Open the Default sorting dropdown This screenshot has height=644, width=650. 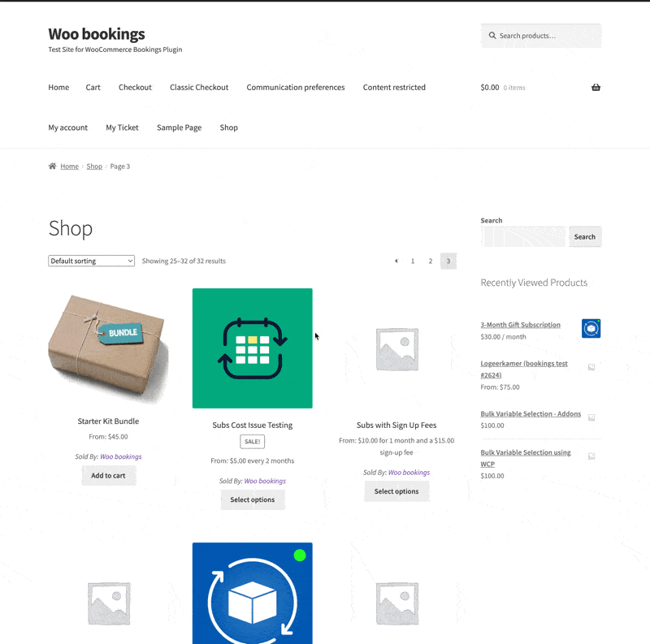[92, 261]
